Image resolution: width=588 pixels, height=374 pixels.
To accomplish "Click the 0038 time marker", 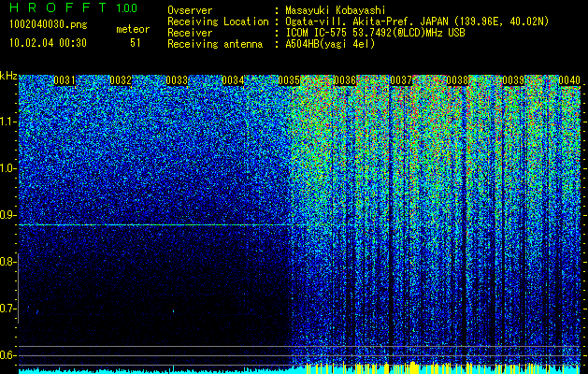I will pos(457,80).
